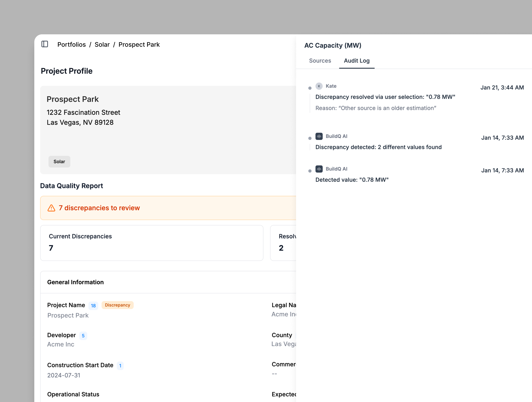Open the 18 sources badge for Project Name

pos(93,306)
